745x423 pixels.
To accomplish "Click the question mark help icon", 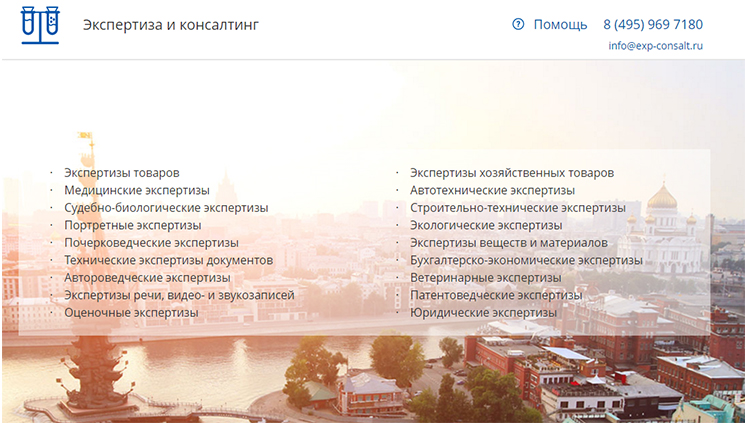I will click(x=518, y=24).
